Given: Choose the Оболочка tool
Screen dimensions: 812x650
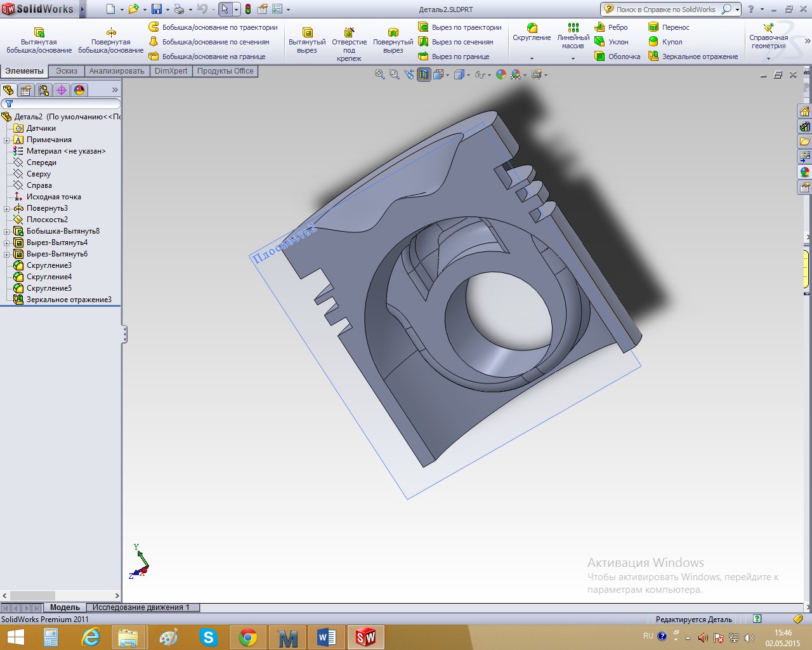Looking at the screenshot, I should 617,56.
